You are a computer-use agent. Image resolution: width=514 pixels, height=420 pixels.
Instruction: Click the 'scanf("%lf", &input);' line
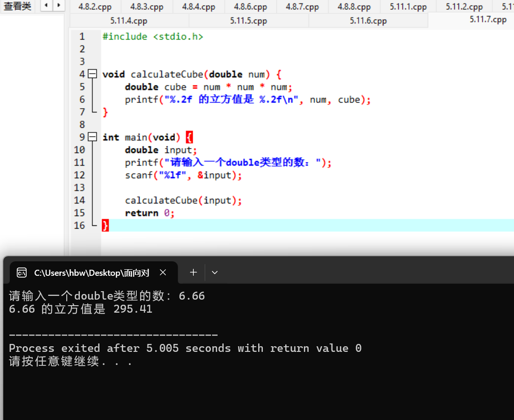click(183, 175)
